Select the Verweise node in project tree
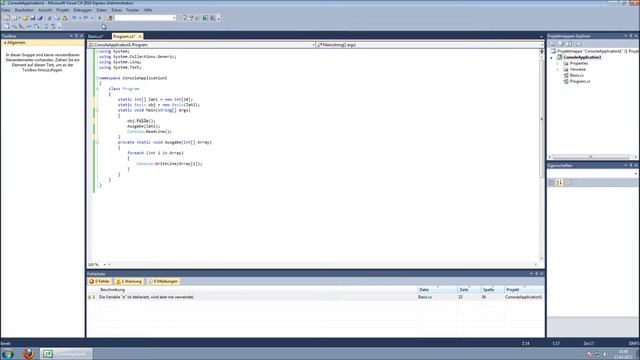Image resolution: width=640 pixels, height=360 pixels. (578, 69)
